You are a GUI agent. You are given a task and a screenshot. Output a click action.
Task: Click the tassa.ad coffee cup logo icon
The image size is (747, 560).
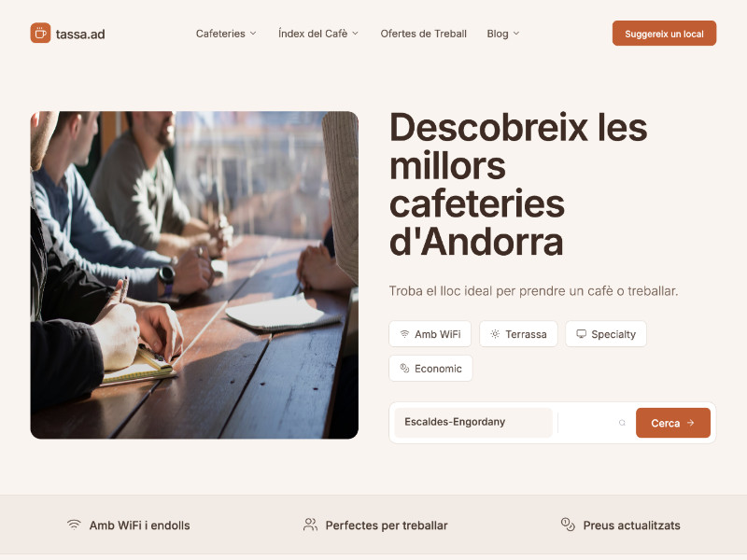pyautogui.click(x=40, y=34)
